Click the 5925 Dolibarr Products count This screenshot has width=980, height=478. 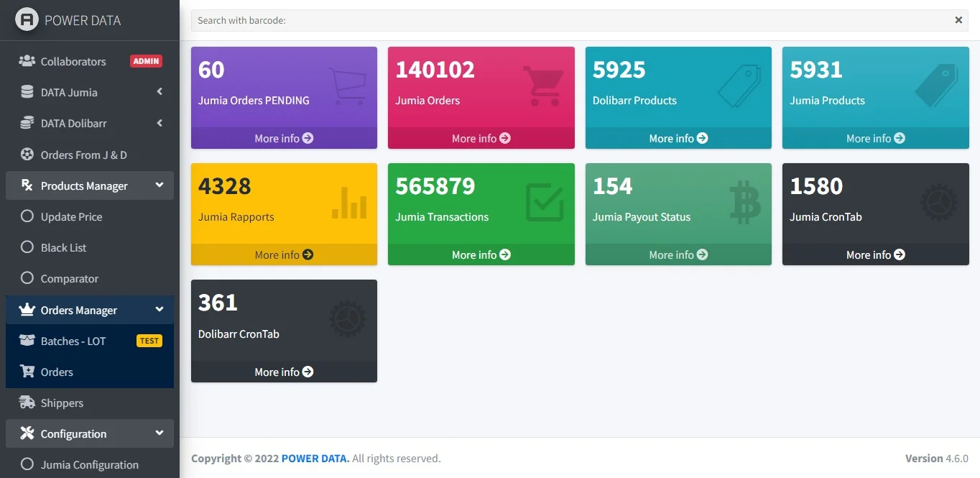pos(619,70)
